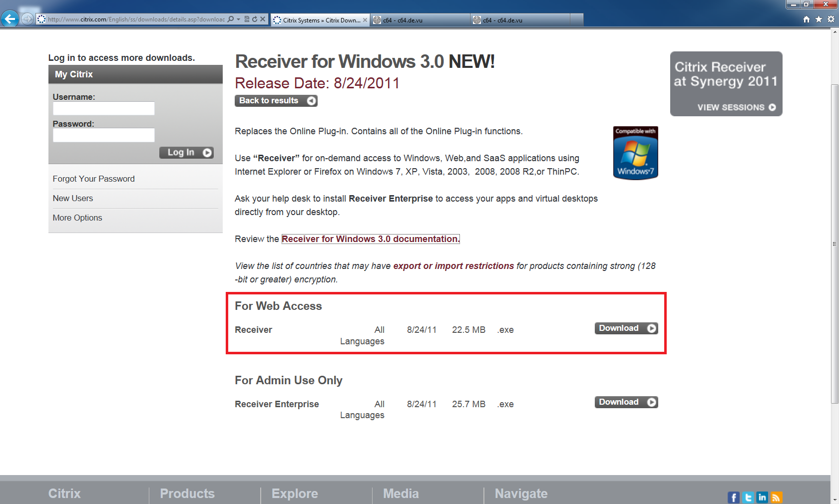Click the Facebook icon in footer
The height and width of the screenshot is (504, 839).
pyautogui.click(x=734, y=497)
